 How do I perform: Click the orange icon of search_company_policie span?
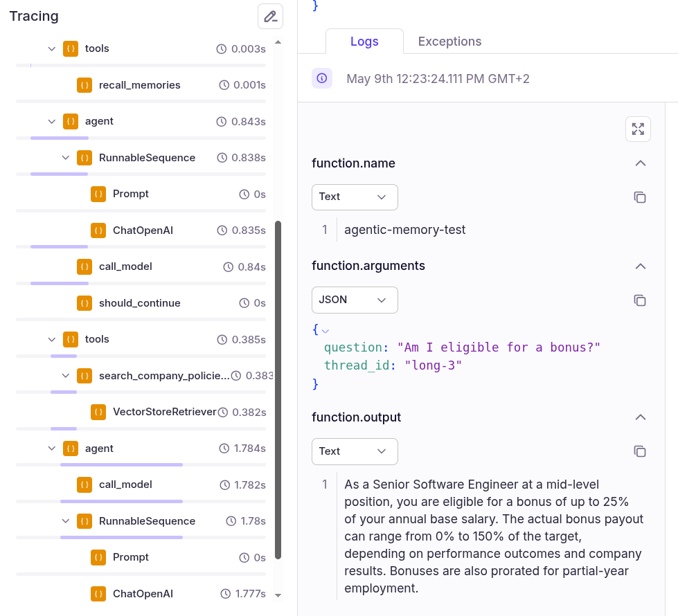click(84, 376)
